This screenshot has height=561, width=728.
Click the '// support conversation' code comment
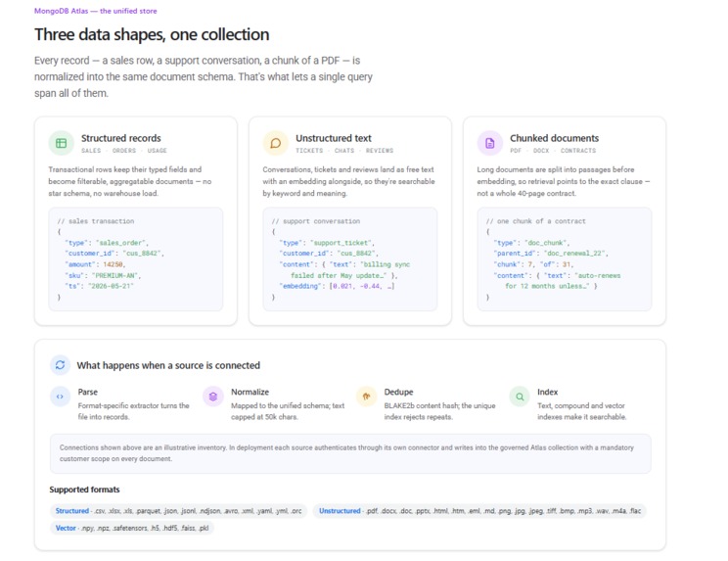[316, 221]
